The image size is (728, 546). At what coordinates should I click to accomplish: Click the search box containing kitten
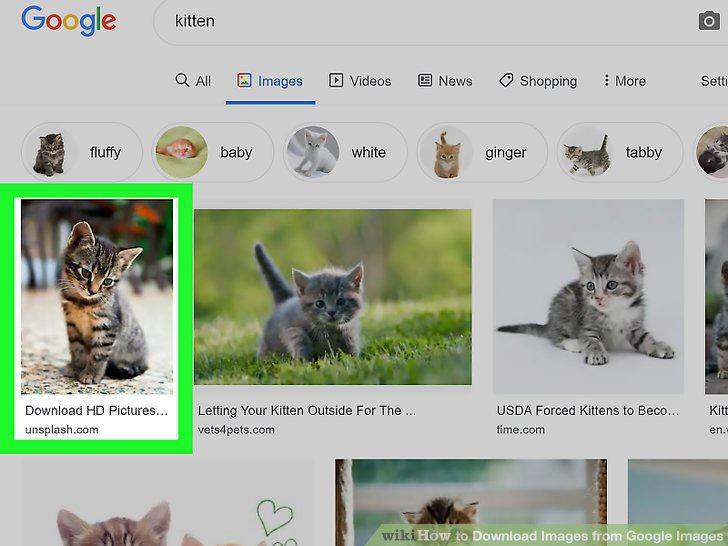pos(441,22)
